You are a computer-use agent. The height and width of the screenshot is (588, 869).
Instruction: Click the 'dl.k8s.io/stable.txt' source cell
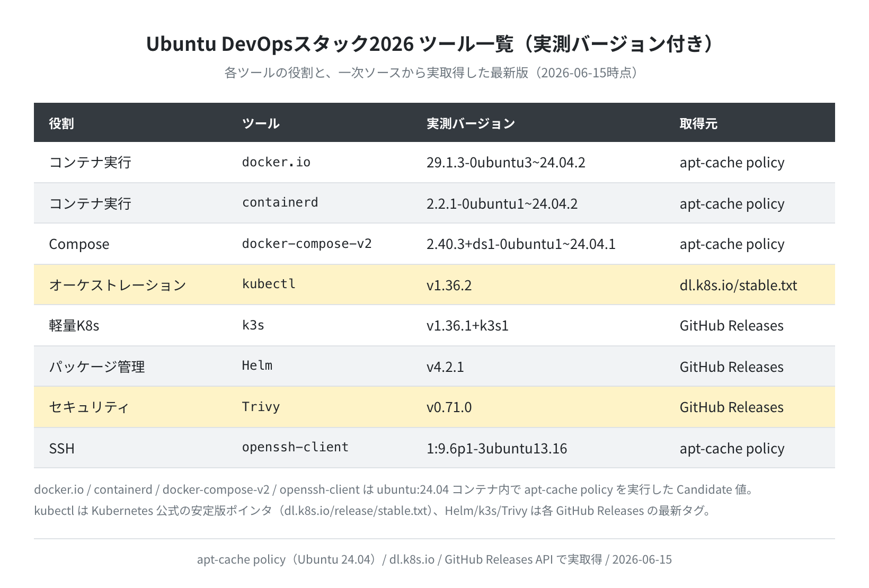pyautogui.click(x=738, y=285)
